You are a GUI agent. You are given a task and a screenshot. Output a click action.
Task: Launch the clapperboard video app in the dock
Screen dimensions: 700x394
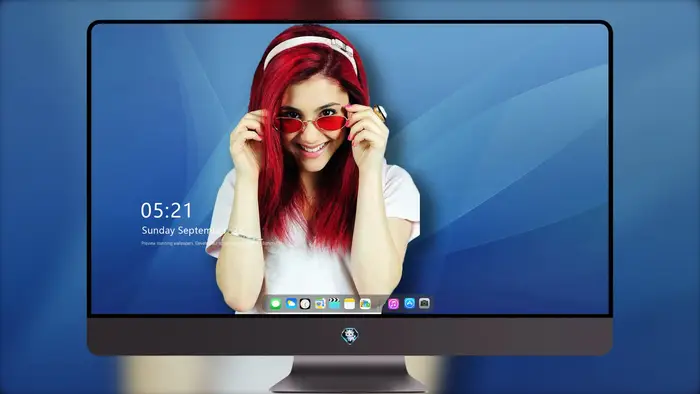(334, 303)
